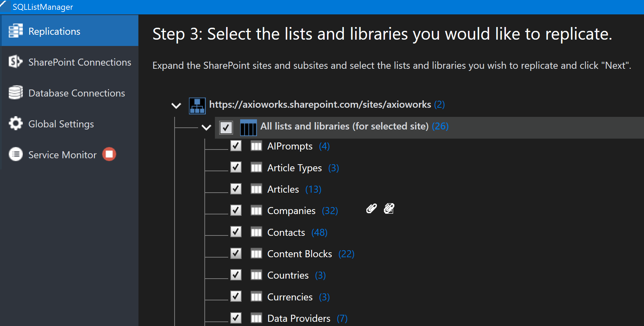Uncheck the All lists and libraries checkbox
Screen dimensions: 644x326
(226, 127)
